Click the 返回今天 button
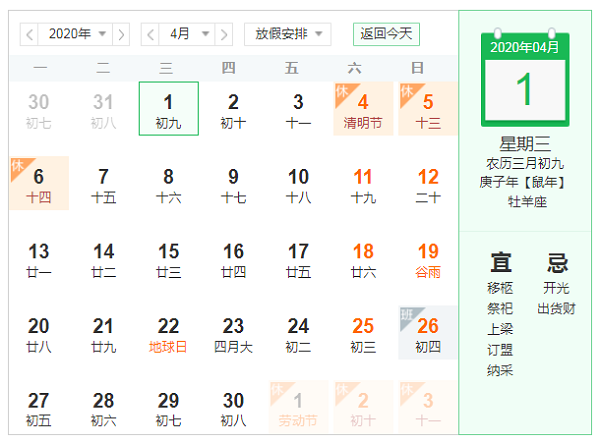Image resolution: width=600 pixels, height=443 pixels. pos(386,34)
